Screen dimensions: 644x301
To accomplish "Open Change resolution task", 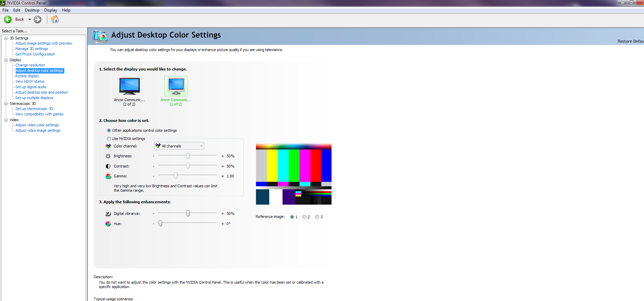I will pyautogui.click(x=30, y=65).
